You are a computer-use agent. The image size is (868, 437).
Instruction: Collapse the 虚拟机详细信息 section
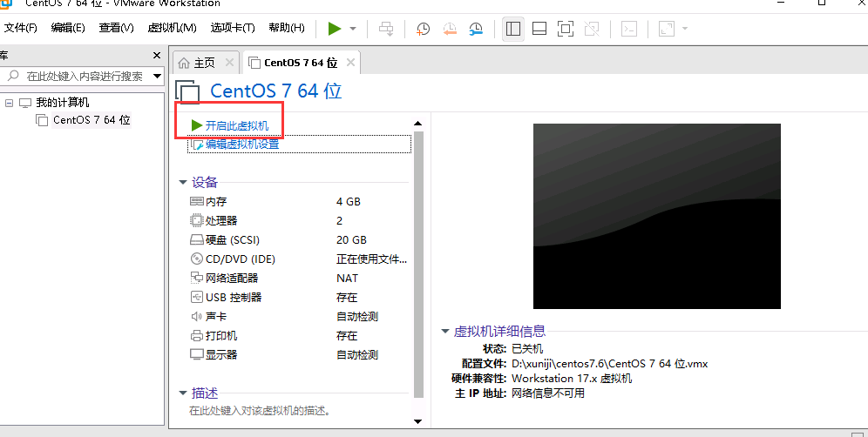click(x=444, y=332)
